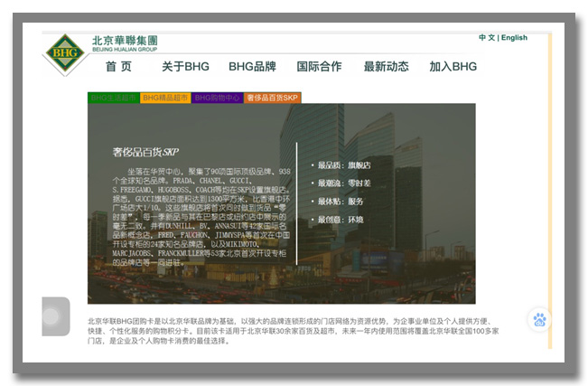Viewport: 588px width, 386px height.
Task: Open 最新动态 menu item
Action: [x=387, y=67]
